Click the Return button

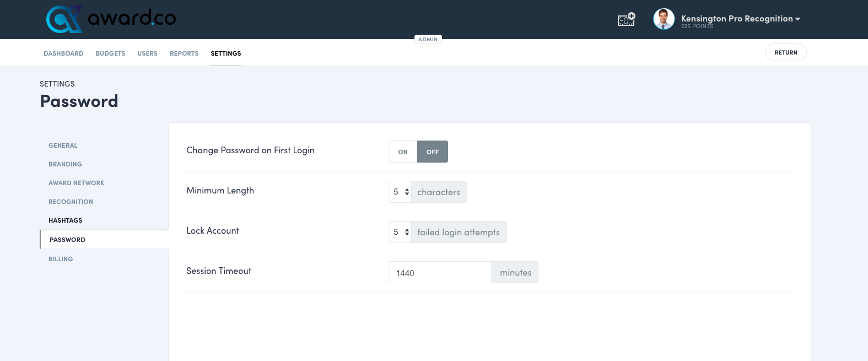click(785, 53)
